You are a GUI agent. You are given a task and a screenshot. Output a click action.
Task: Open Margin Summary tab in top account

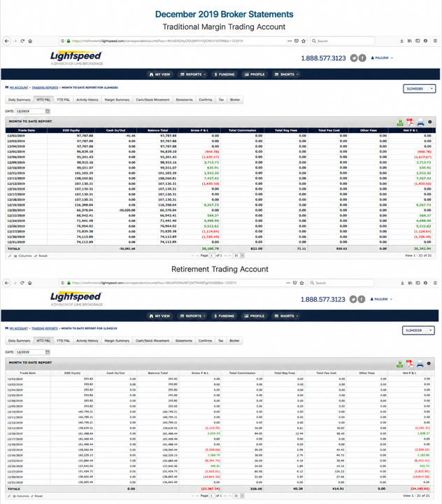(117, 99)
